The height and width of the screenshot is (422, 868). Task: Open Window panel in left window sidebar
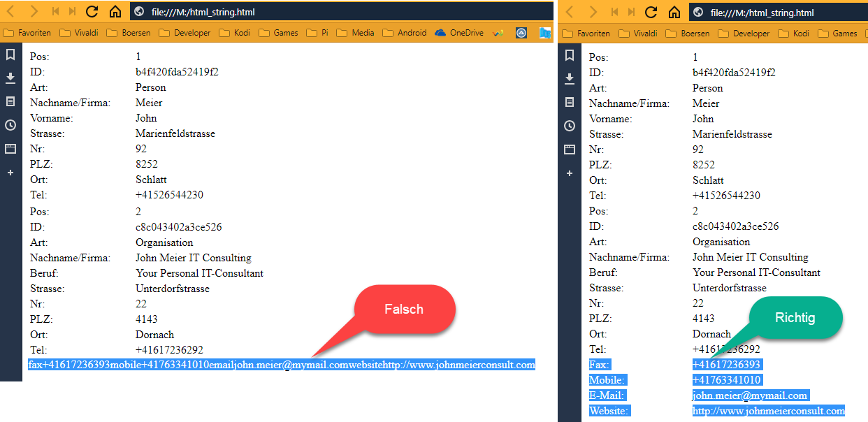point(10,149)
